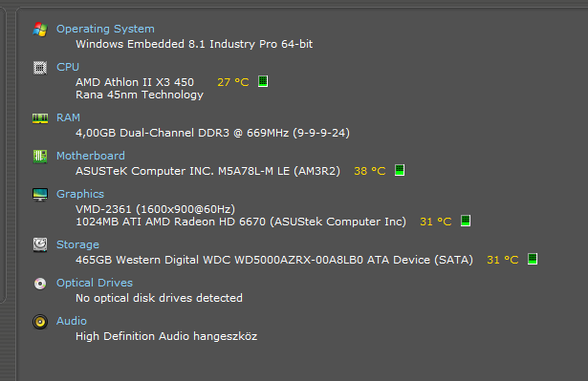Click the Optical Drives disc icon
The image size is (588, 381).
(x=40, y=284)
